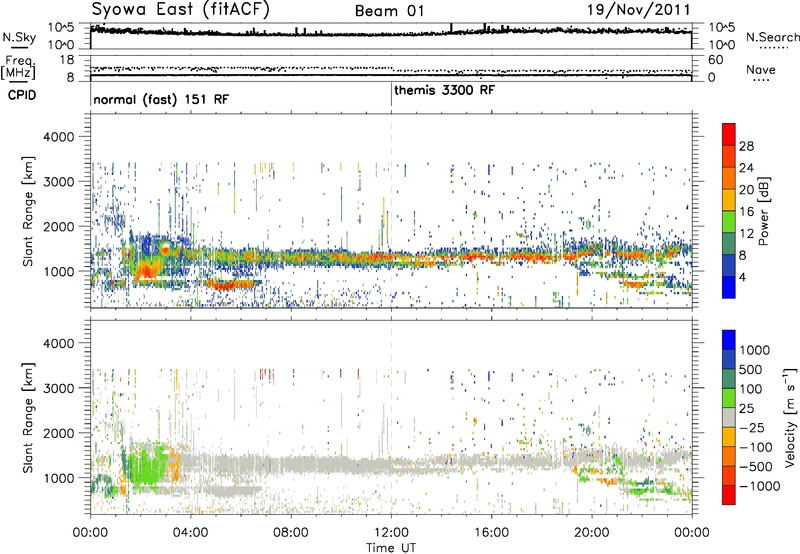The height and width of the screenshot is (554, 800).
Task: Click the '60' right axis value
Action: [x=716, y=60]
